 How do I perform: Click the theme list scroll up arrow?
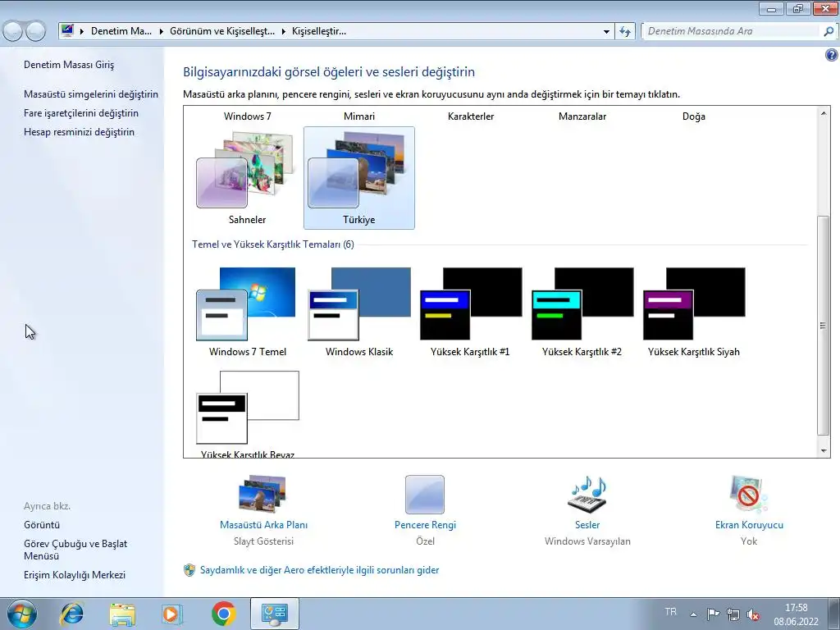click(x=824, y=113)
